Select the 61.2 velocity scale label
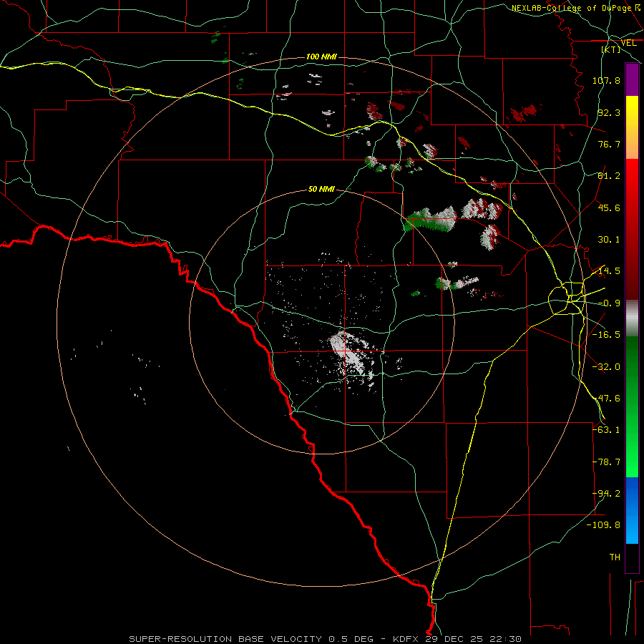Viewport: 644px width, 644px height. [609, 176]
